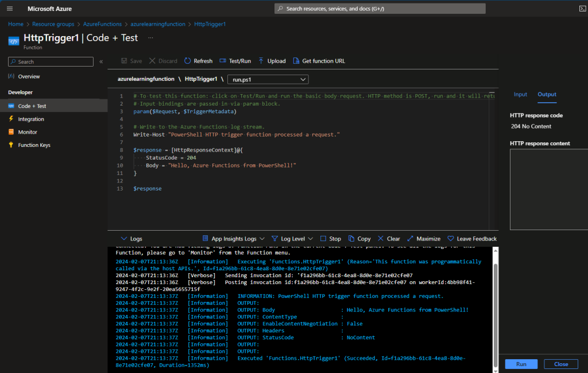Go to Home breadcrumb link
This screenshot has width=588, height=373.
tap(16, 24)
